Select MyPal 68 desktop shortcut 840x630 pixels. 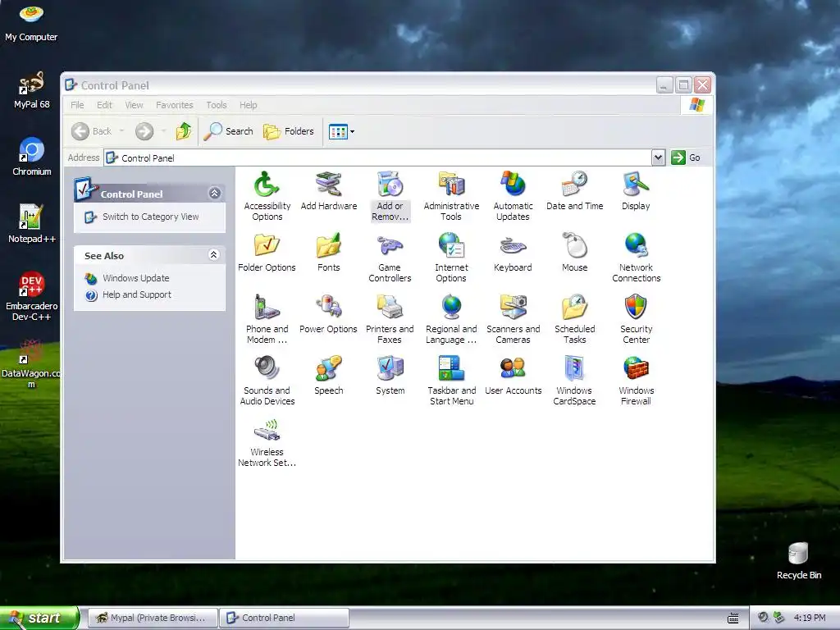[31, 90]
